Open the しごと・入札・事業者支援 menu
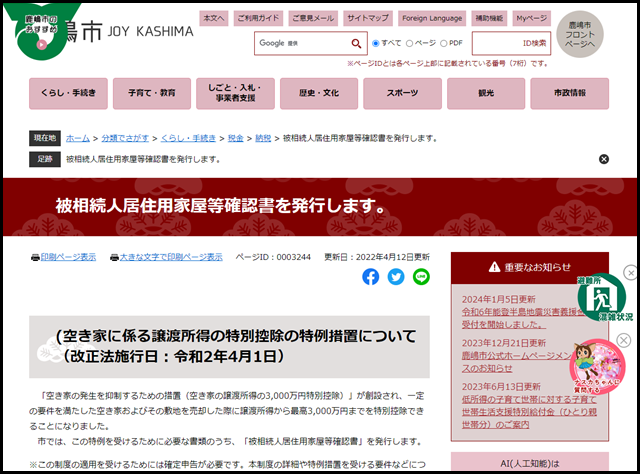Image resolution: width=640 pixels, height=474 pixels. 235,93
